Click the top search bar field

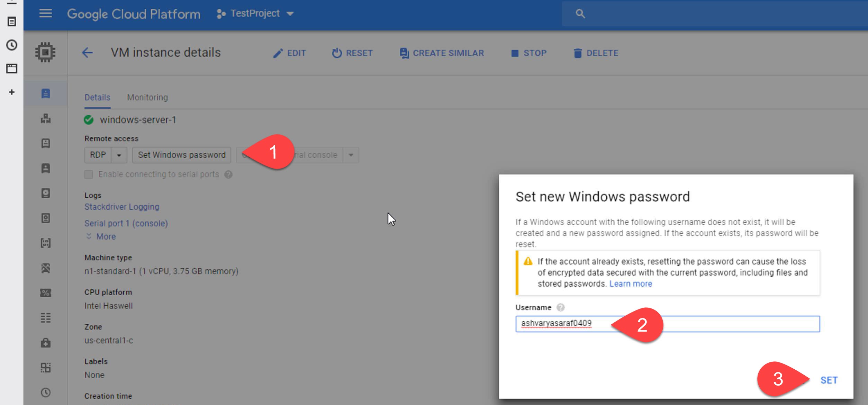pyautogui.click(x=715, y=14)
